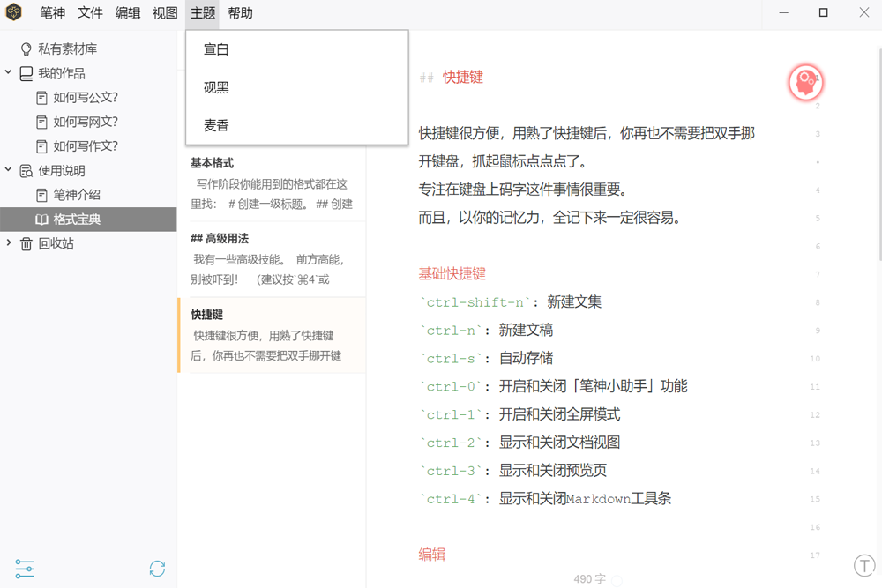This screenshot has height=588, width=882.
Task: Click the 回收站 trash bin icon
Action: coord(26,243)
